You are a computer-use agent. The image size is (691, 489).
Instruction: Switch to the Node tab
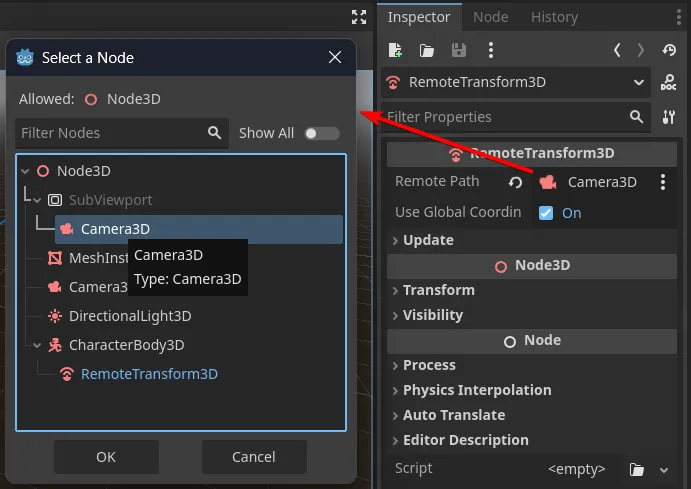[x=490, y=17]
